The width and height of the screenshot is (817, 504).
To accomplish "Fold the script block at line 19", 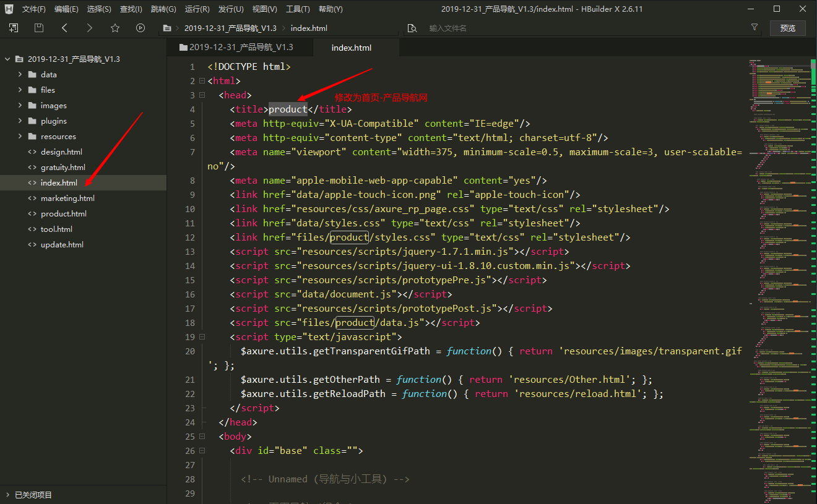I will [202, 337].
